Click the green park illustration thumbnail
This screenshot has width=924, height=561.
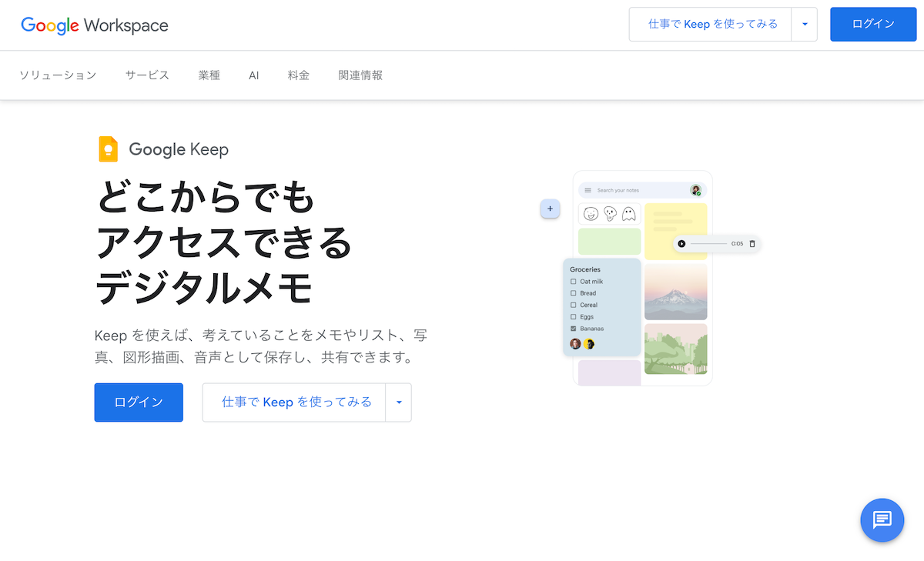[x=675, y=349]
